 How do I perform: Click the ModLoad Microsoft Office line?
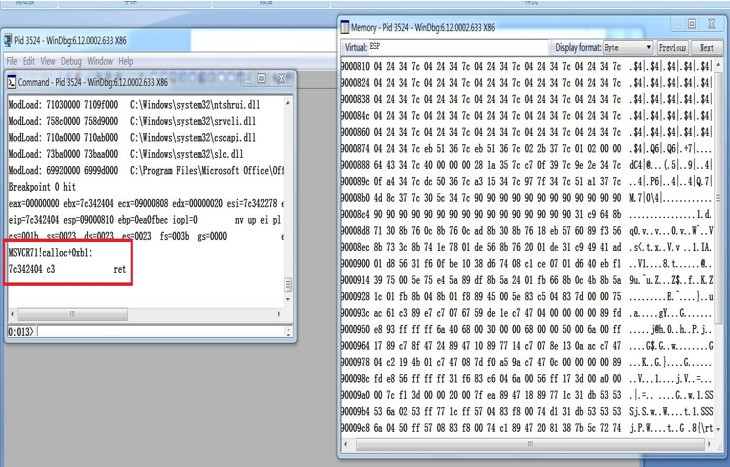point(146,170)
